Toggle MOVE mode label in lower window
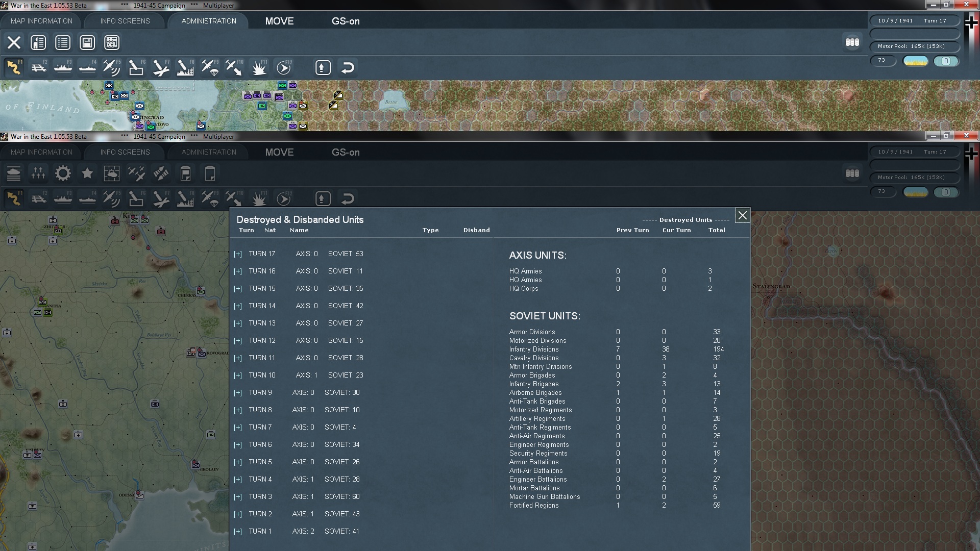 pyautogui.click(x=279, y=152)
